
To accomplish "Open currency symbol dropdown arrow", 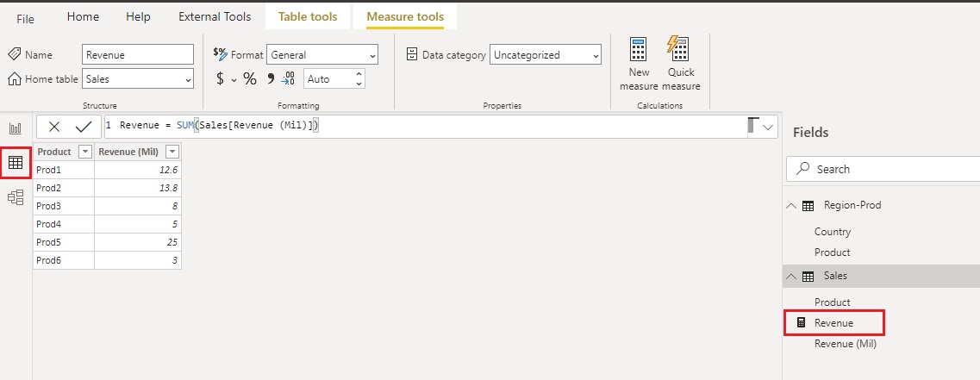I will tap(234, 80).
